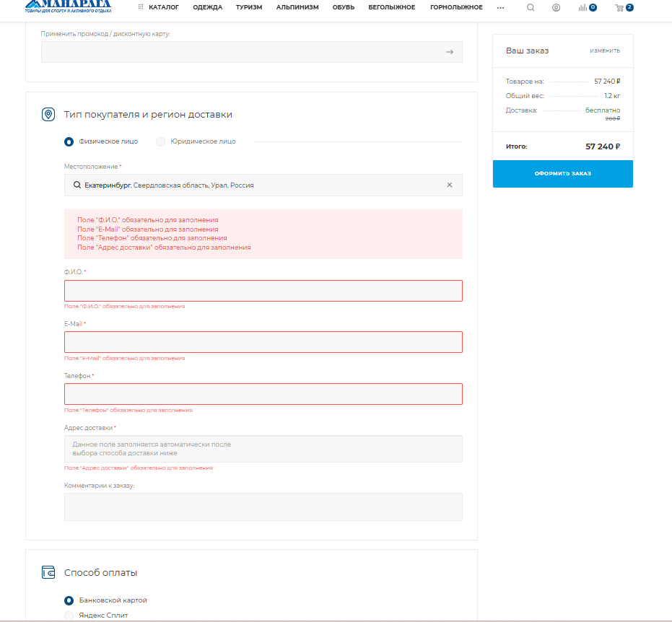This screenshot has height=622, width=672.
Task: Click the search magnifier icon in header
Action: tap(531, 8)
